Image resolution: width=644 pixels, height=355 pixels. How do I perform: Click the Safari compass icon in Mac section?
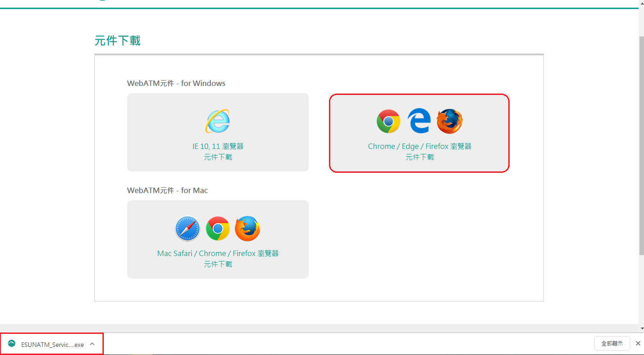pyautogui.click(x=187, y=229)
